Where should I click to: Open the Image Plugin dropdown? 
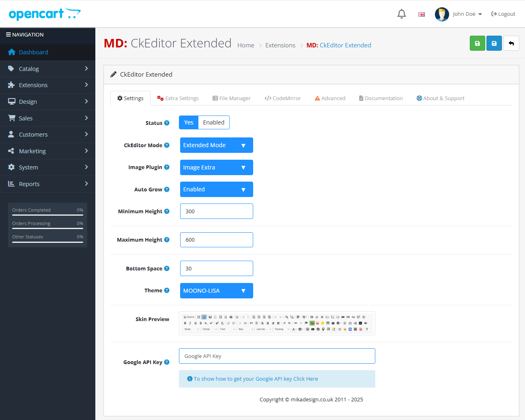[x=217, y=167]
